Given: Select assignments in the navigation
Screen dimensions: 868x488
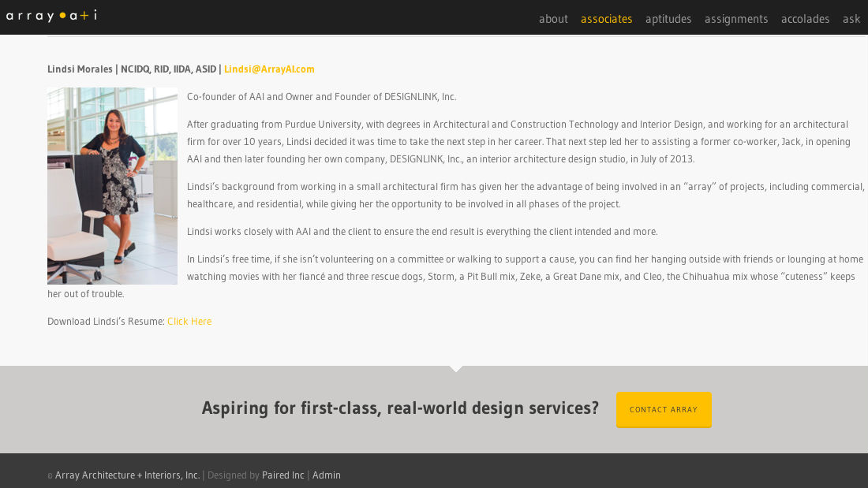Looking at the screenshot, I should [x=735, y=19].
